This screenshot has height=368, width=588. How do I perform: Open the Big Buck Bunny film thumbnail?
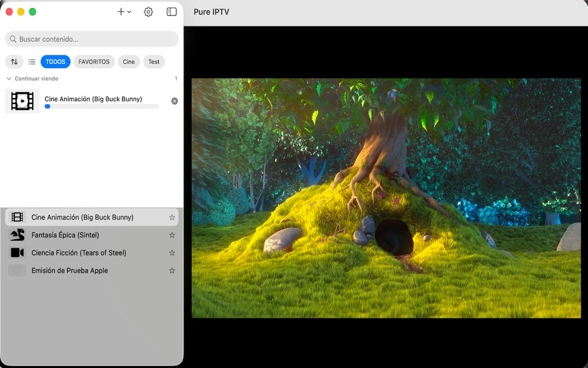pos(22,101)
